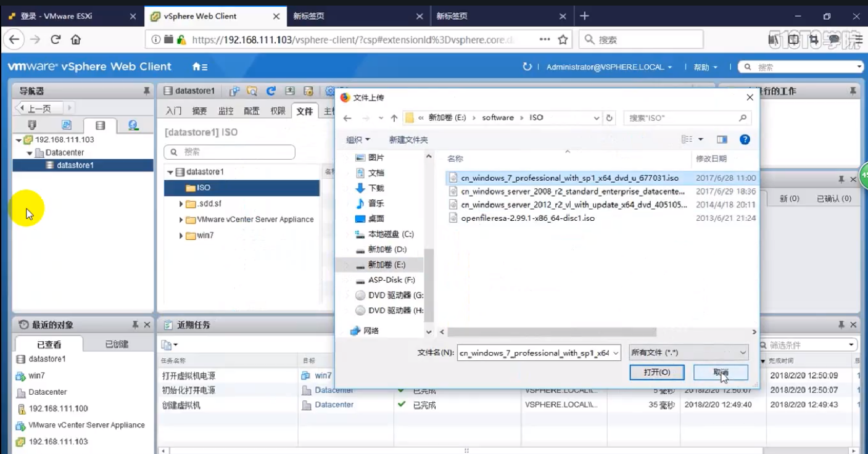Pin the Navigator panel
Viewport: 868px width, 454px height.
click(x=146, y=91)
